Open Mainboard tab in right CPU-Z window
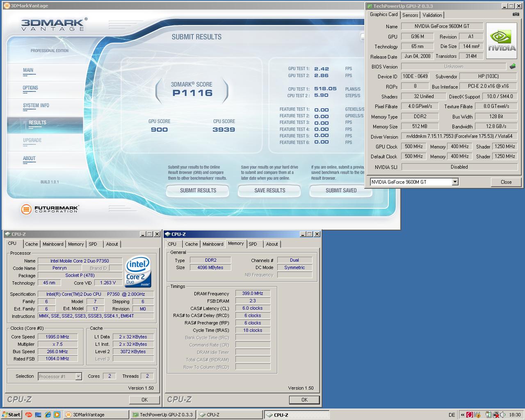 [213, 244]
